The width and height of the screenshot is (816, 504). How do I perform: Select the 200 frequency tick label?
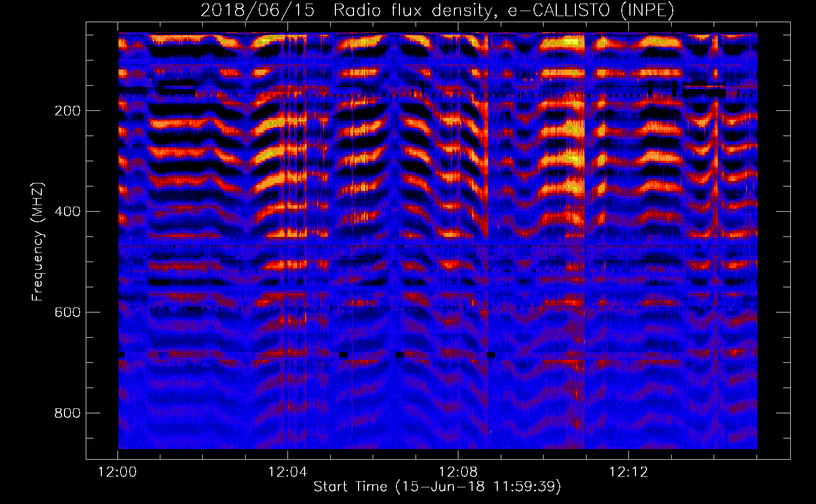coord(68,111)
